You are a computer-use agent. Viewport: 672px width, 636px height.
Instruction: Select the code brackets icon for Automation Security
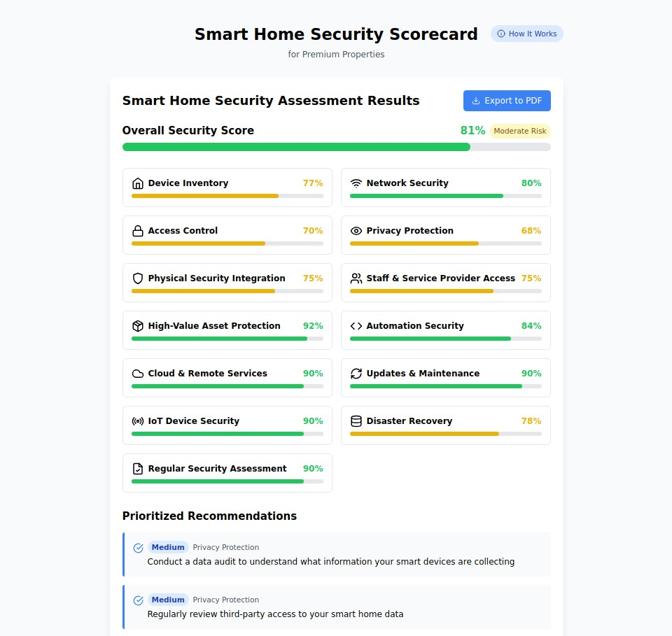(356, 325)
